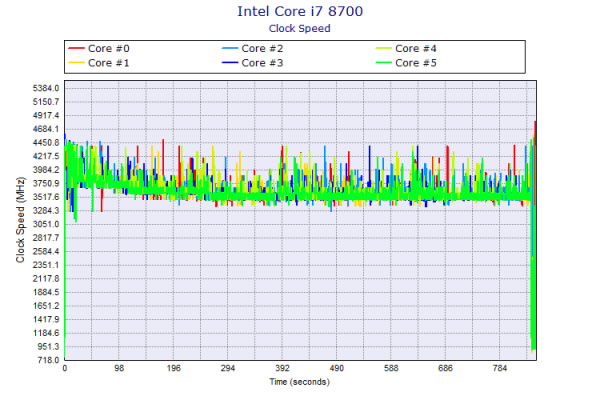Click the bright green Core #5 legend line
The width and height of the screenshot is (600, 400).
[x=384, y=63]
